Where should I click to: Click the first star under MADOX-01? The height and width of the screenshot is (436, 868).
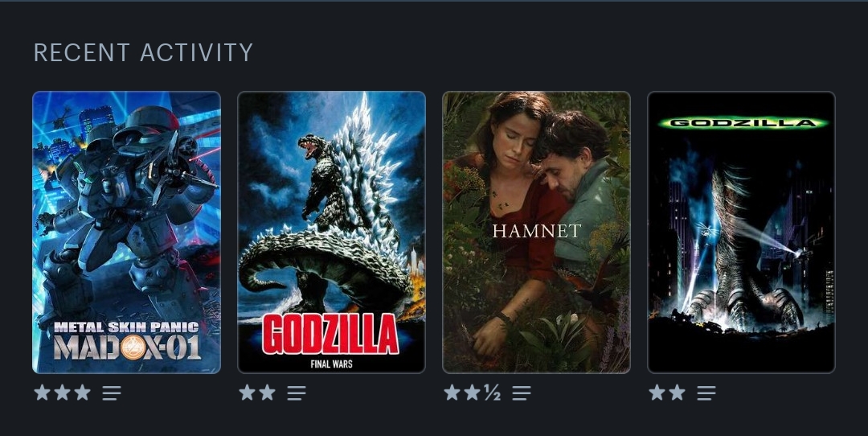click(42, 393)
